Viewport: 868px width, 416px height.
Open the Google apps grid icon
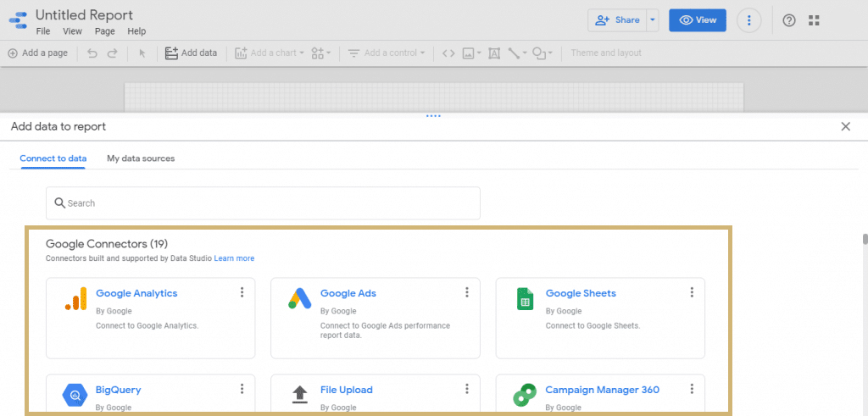point(814,20)
